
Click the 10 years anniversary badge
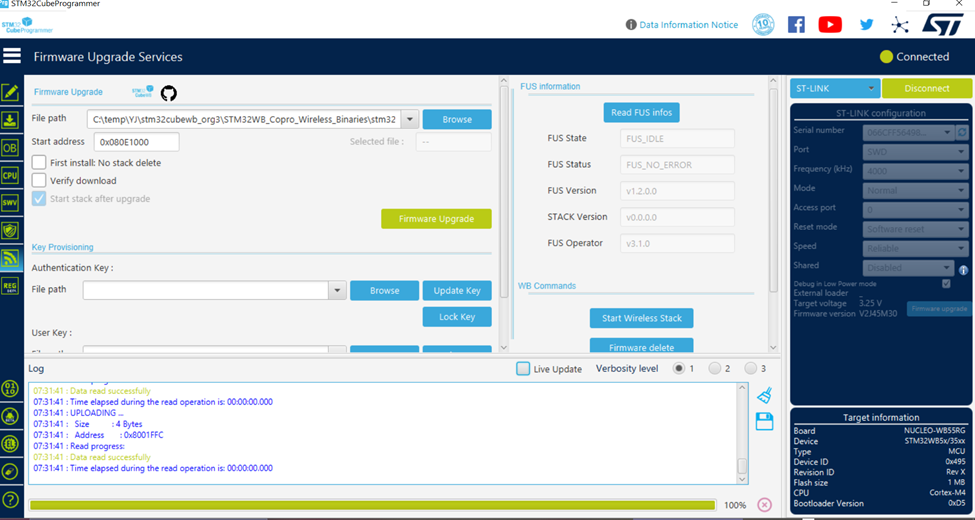(763, 25)
